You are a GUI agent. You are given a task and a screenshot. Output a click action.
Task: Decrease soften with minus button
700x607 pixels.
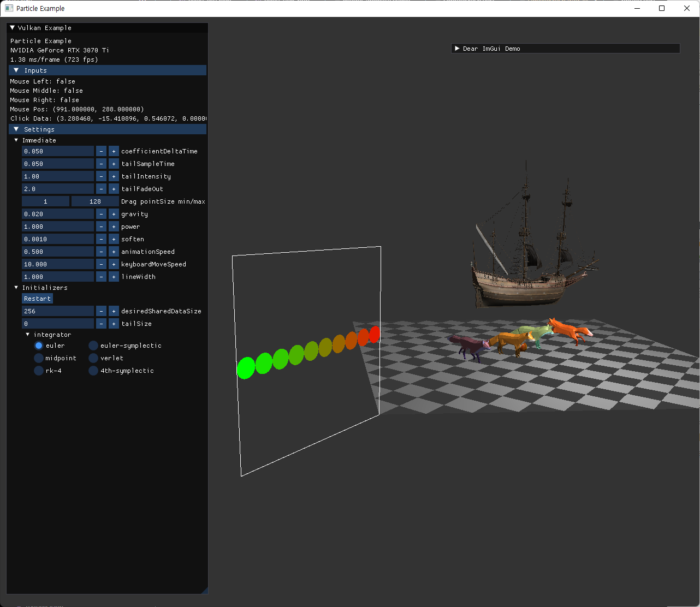101,239
